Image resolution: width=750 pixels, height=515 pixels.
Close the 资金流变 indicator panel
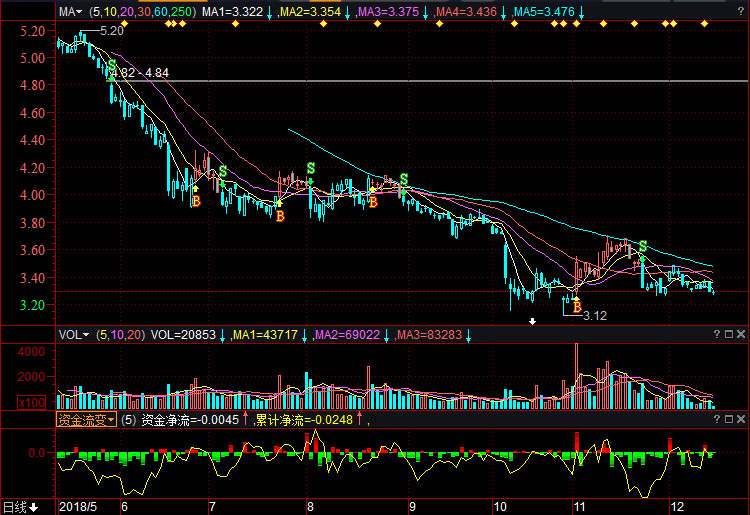coord(741,420)
